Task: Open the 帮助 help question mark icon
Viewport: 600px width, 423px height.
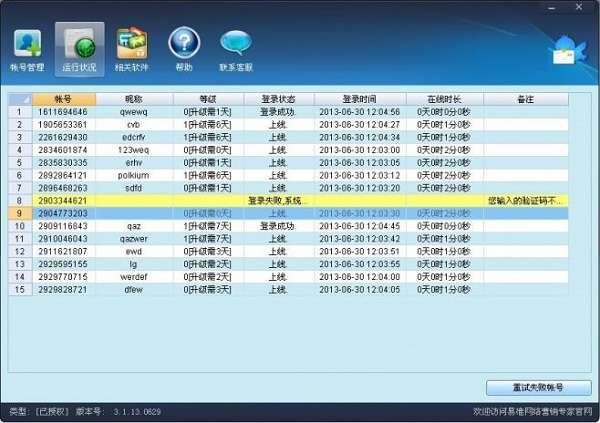Action: 184,49
